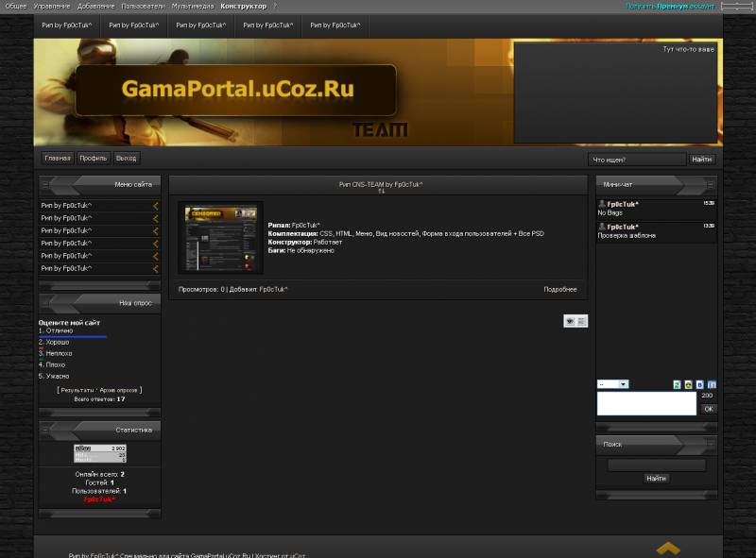
Task: Click the Гостей: 1 text
Action: pos(100,482)
